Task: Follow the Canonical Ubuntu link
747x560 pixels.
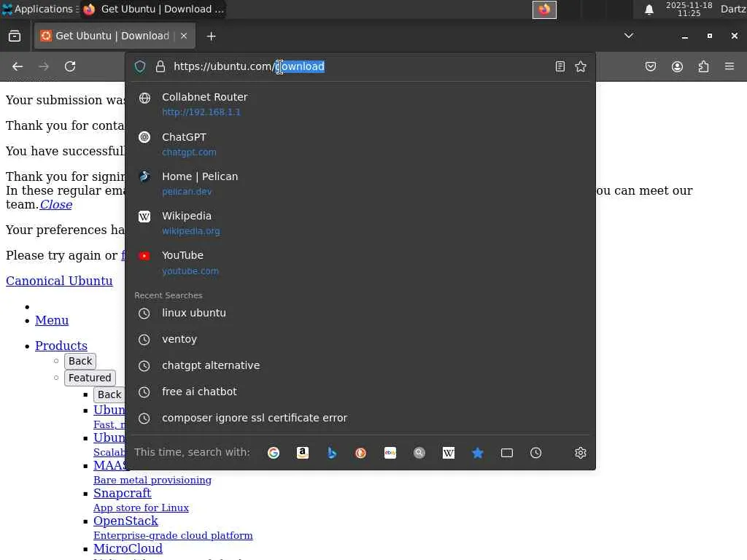Action: (x=59, y=281)
